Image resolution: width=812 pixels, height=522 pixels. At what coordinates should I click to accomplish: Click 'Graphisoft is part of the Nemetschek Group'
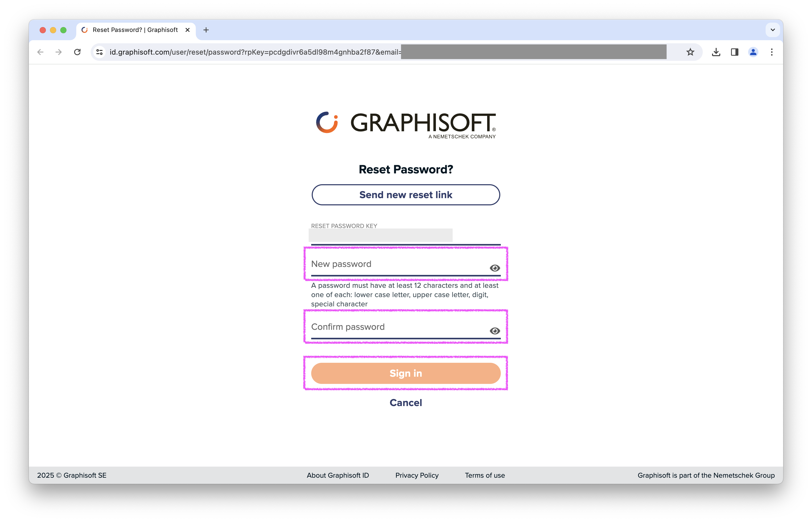click(x=706, y=475)
